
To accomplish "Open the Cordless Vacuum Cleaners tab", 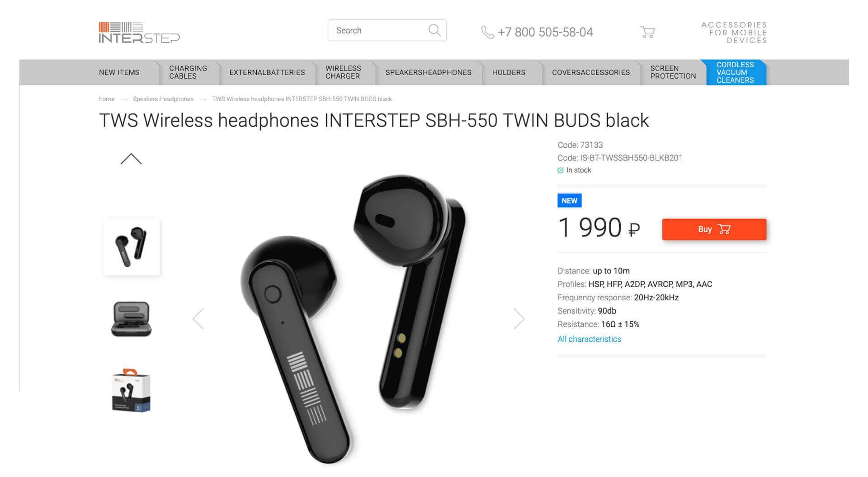I will (735, 72).
